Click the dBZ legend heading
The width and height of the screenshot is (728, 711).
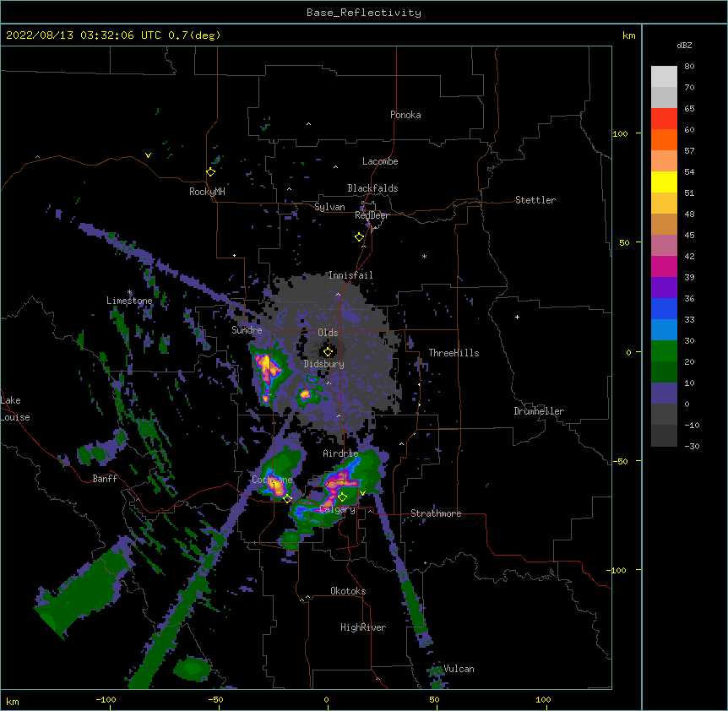684,46
